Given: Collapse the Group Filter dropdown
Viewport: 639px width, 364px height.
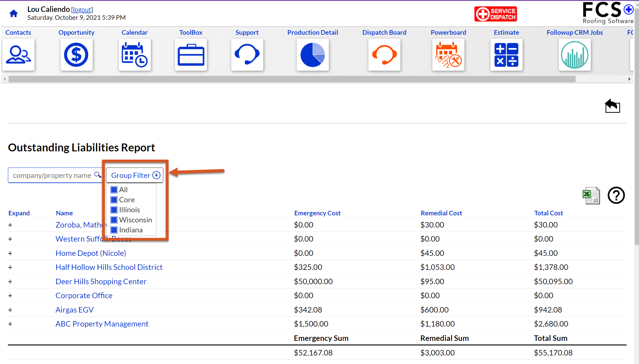Looking at the screenshot, I should pos(135,175).
